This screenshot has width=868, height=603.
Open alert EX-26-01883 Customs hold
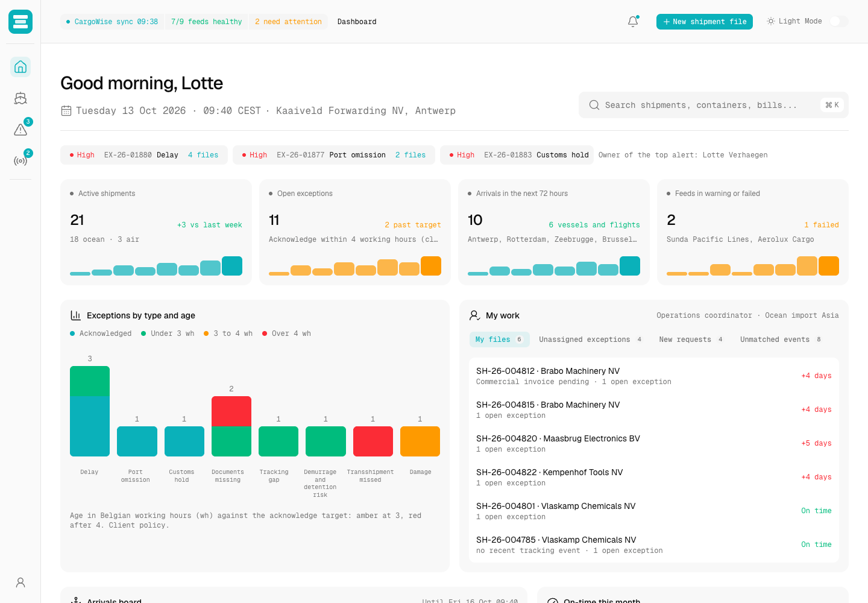coord(517,155)
